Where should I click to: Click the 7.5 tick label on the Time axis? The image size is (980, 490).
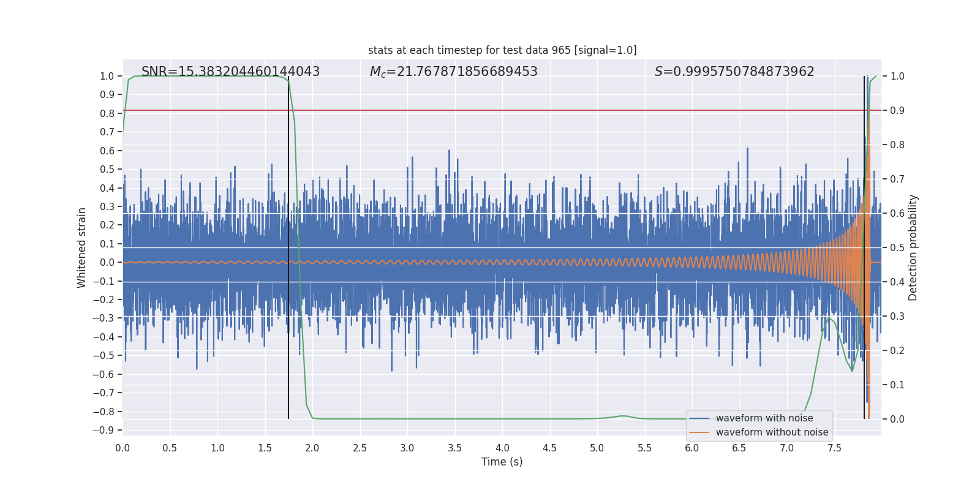click(834, 448)
